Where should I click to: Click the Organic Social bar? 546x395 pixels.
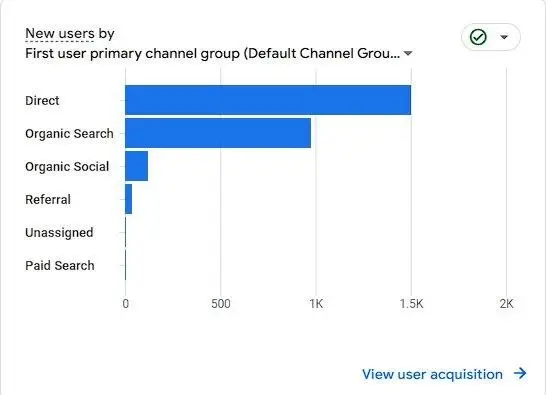click(136, 166)
